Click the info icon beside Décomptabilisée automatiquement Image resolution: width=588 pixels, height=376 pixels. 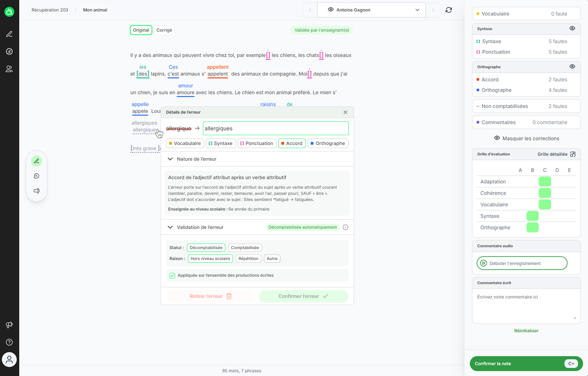346,227
